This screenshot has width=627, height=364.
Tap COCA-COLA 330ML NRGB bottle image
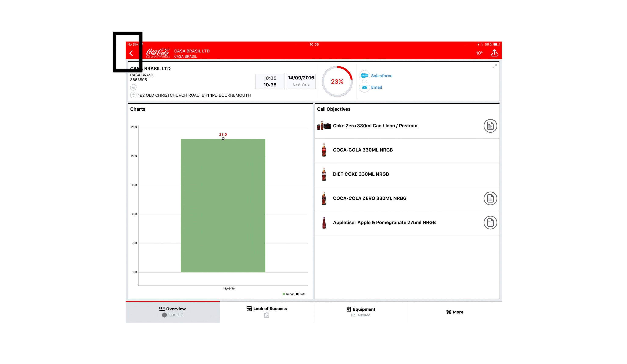(324, 150)
